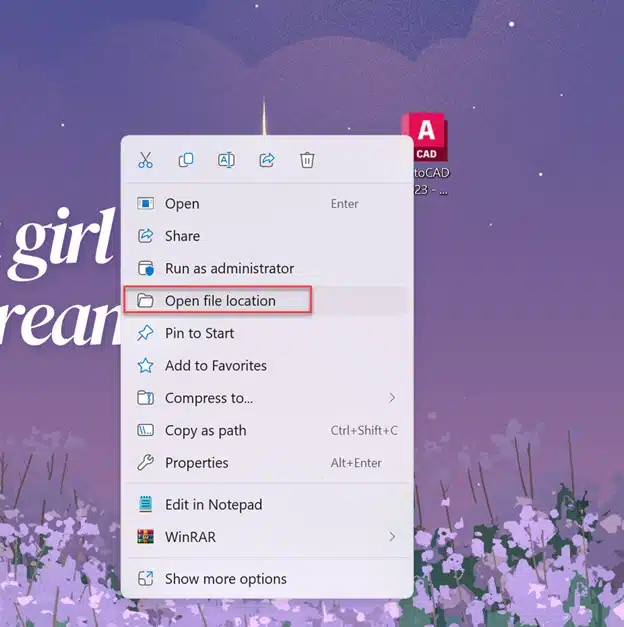Pin the shortcut to Start
Screen dimensions: 624x627
tap(199, 333)
